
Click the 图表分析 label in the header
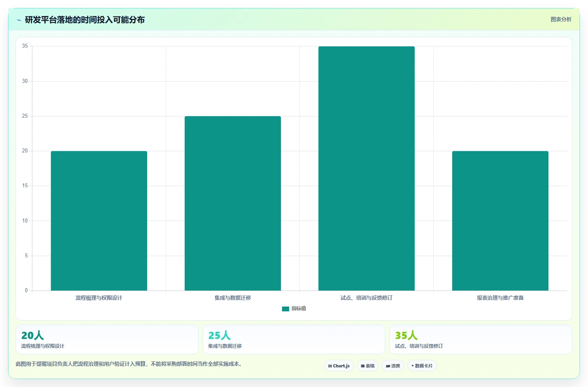tap(561, 19)
